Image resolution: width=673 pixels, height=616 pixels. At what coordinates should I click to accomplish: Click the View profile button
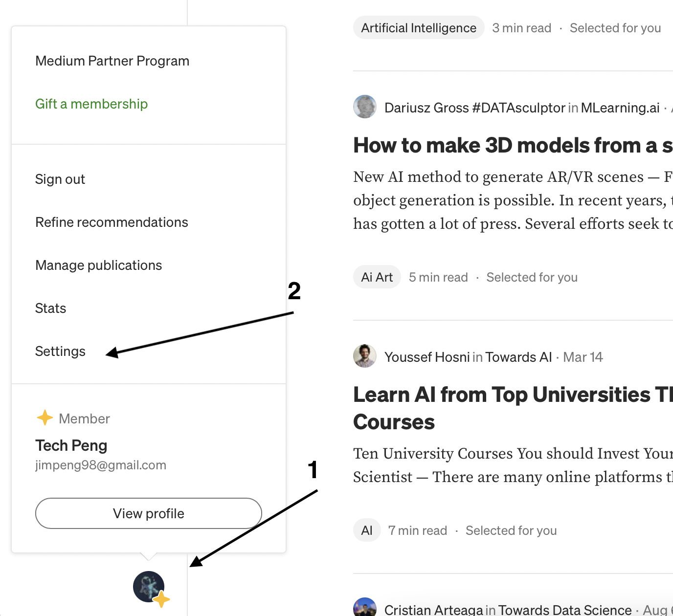[x=149, y=513]
